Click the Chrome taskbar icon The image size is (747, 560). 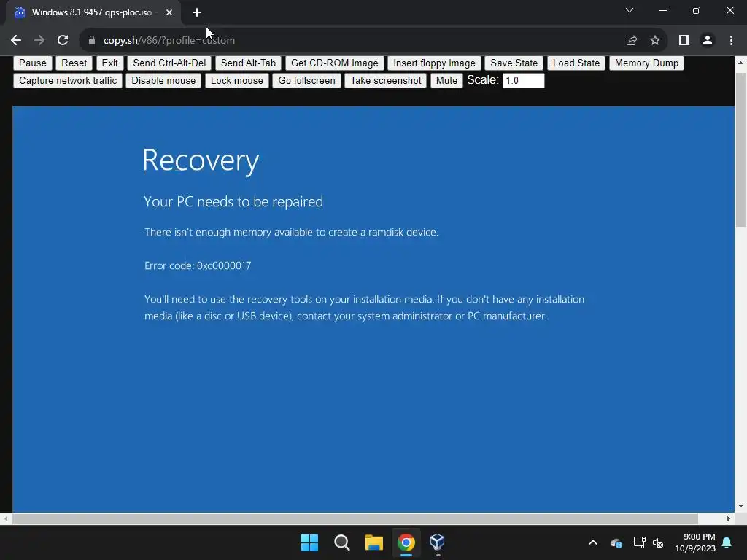[x=406, y=542]
